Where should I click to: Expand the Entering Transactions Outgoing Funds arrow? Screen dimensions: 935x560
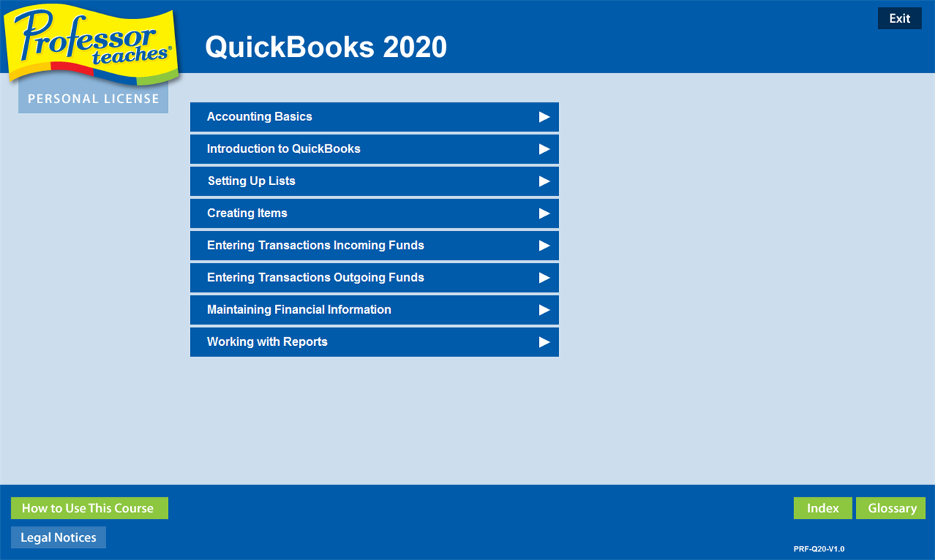[545, 278]
